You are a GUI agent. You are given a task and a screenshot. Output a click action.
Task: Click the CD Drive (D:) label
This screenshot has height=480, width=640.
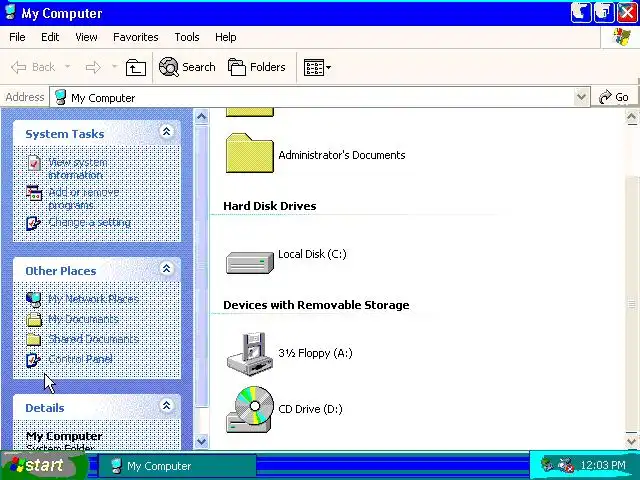[310, 409]
